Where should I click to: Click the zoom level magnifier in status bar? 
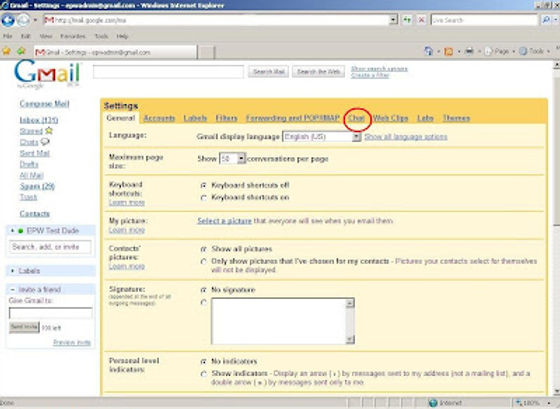(519, 403)
